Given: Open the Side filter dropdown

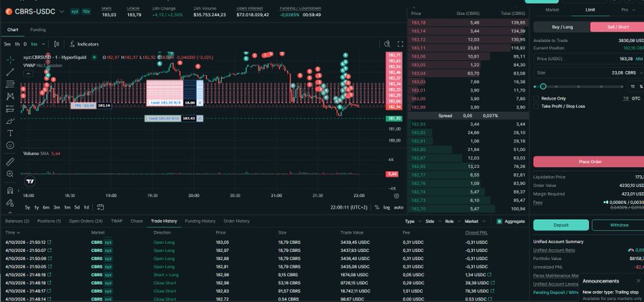Looking at the screenshot, I should tap(433, 221).
